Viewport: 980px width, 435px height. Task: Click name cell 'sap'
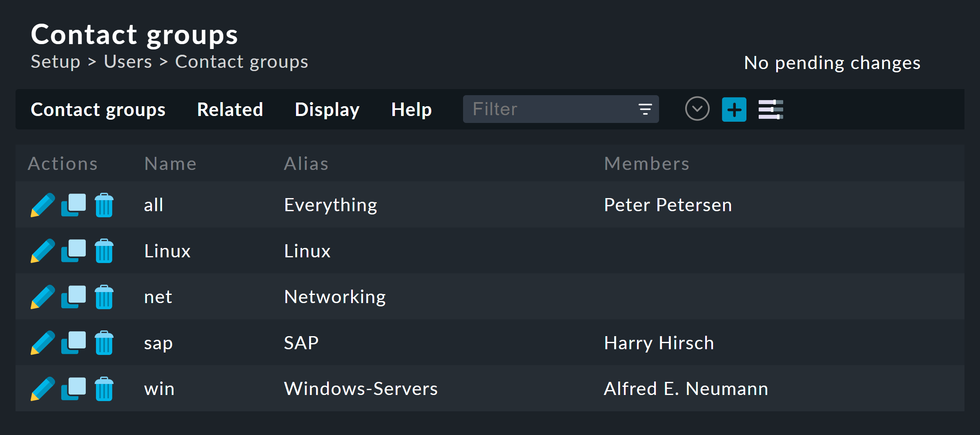click(x=158, y=344)
